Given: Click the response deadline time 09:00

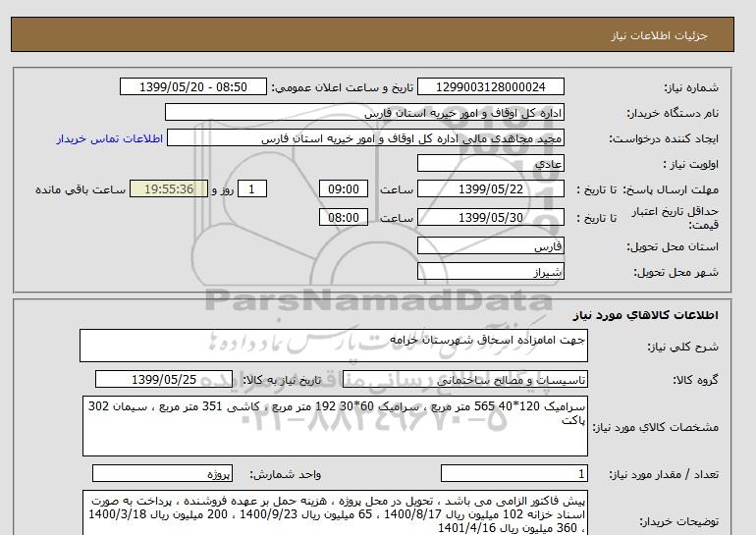Looking at the screenshot, I should point(344,189).
